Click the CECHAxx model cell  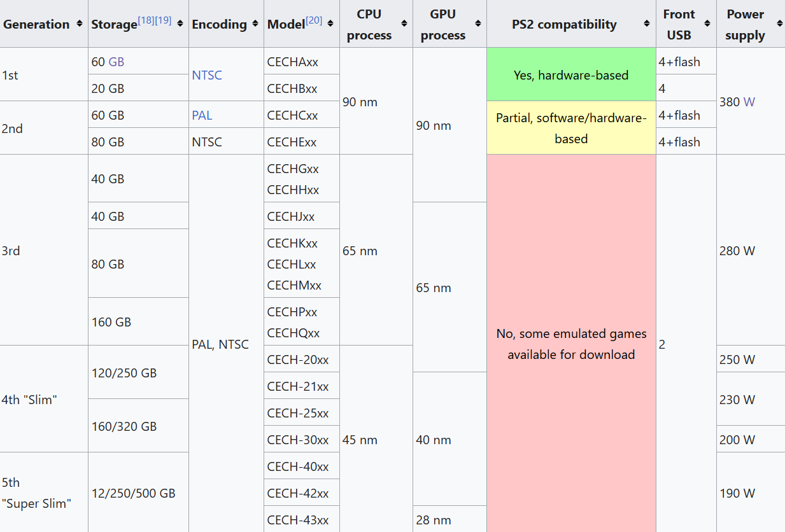click(x=302, y=61)
